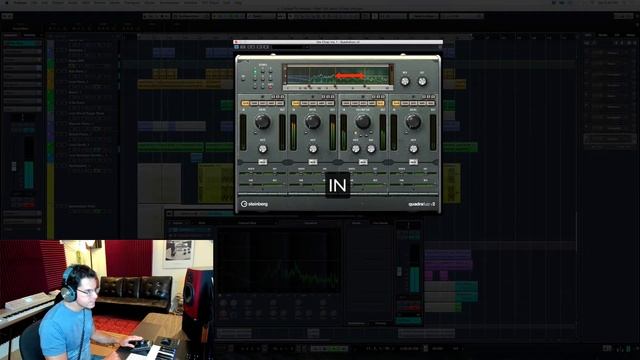640x360 pixels.
Task: Click the global Out knob at plugin top right
Action: point(422,82)
